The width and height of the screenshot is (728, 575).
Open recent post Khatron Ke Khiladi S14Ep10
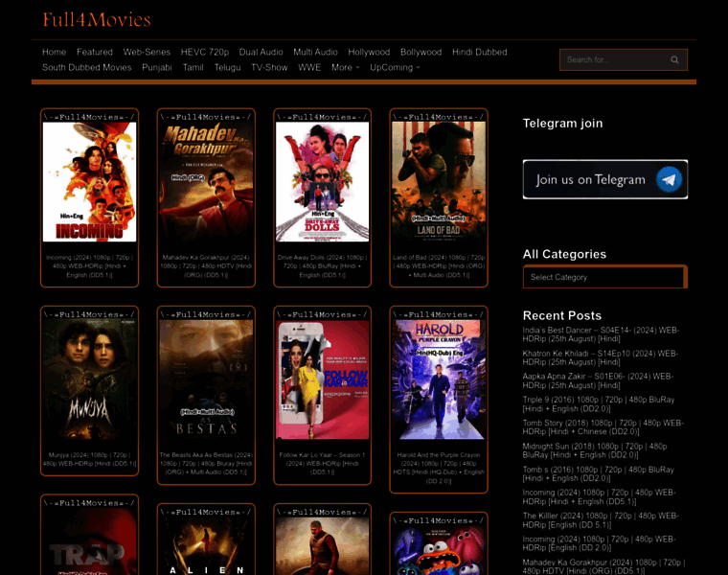(x=601, y=357)
